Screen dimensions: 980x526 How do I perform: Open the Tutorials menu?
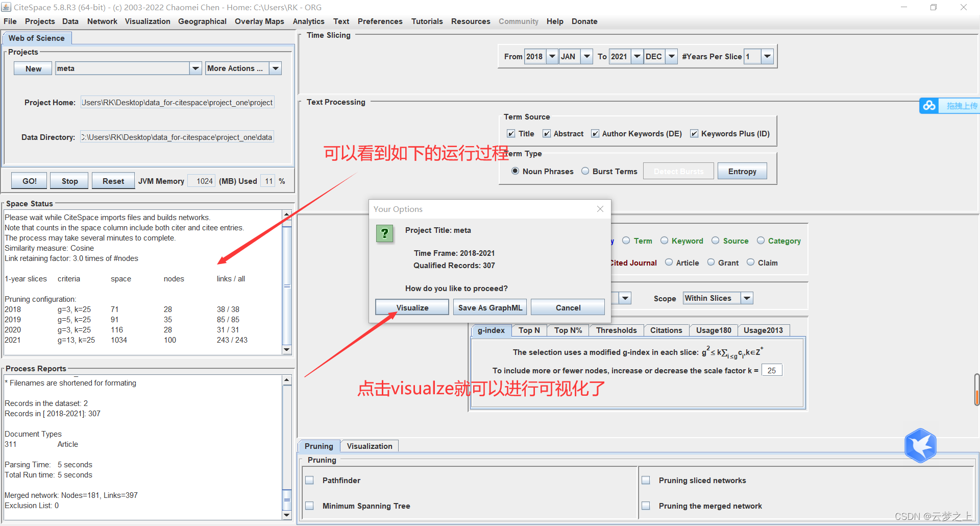[x=427, y=21]
